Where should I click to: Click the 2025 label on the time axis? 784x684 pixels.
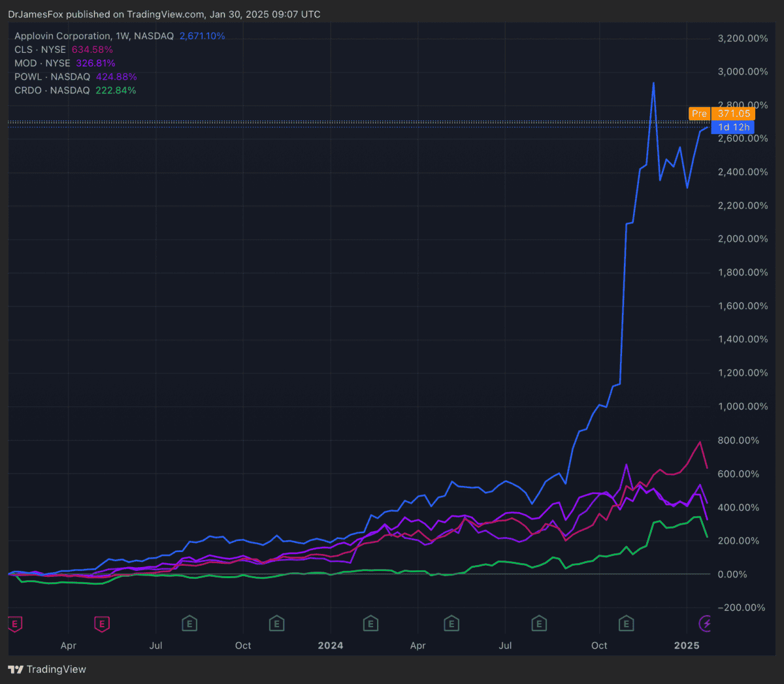(687, 645)
